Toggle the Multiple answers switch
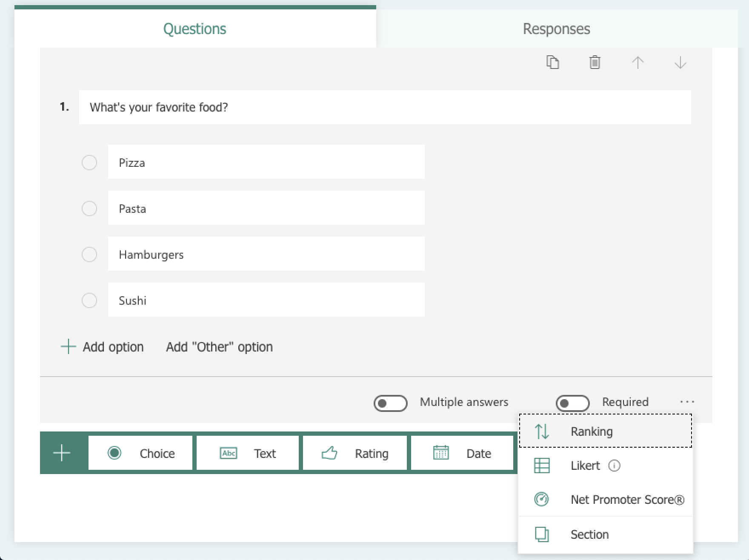The width and height of the screenshot is (749, 560). point(390,403)
